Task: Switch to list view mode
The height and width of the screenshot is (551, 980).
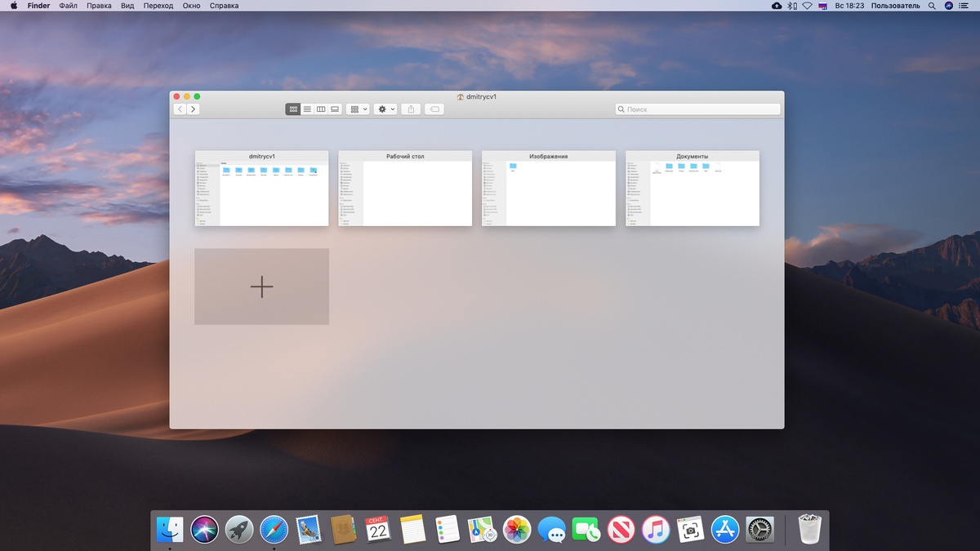Action: tap(307, 109)
